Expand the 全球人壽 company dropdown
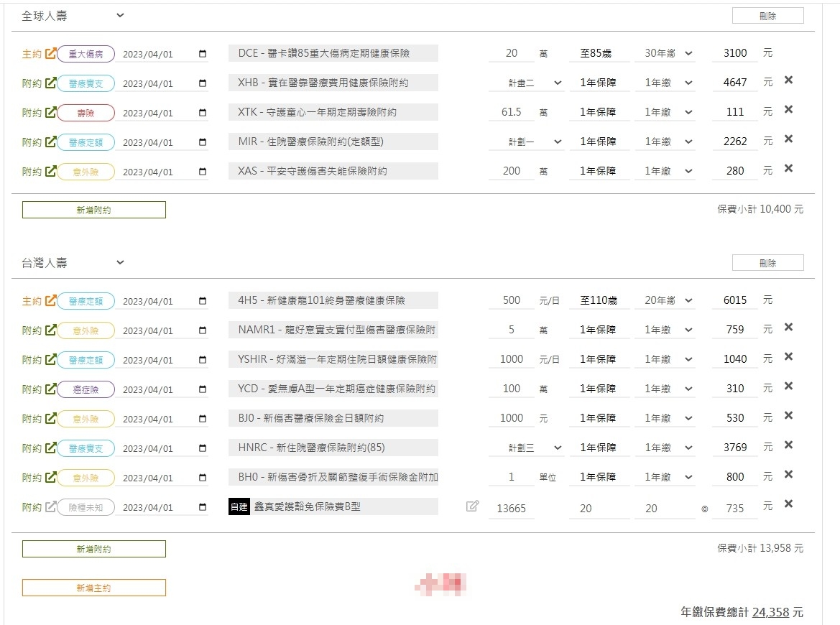 [120, 15]
